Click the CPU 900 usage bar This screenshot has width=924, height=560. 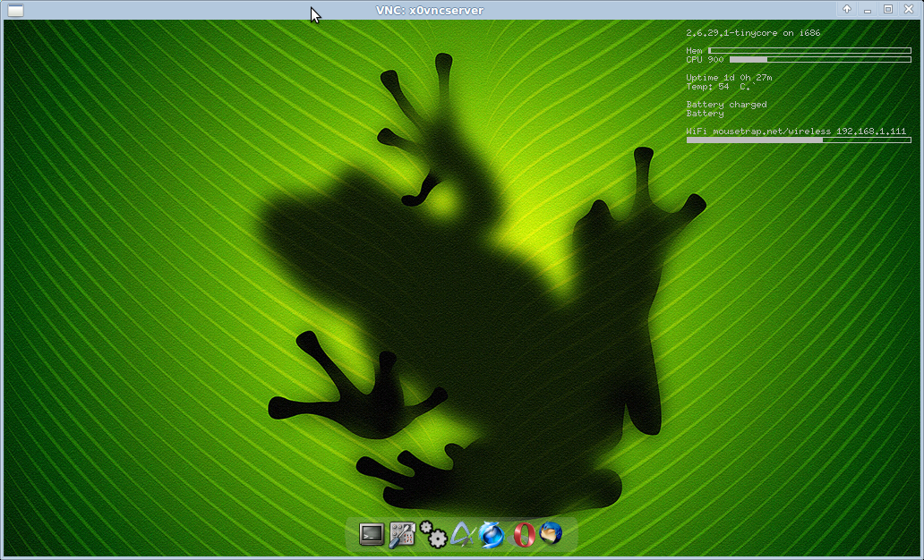tap(820, 59)
